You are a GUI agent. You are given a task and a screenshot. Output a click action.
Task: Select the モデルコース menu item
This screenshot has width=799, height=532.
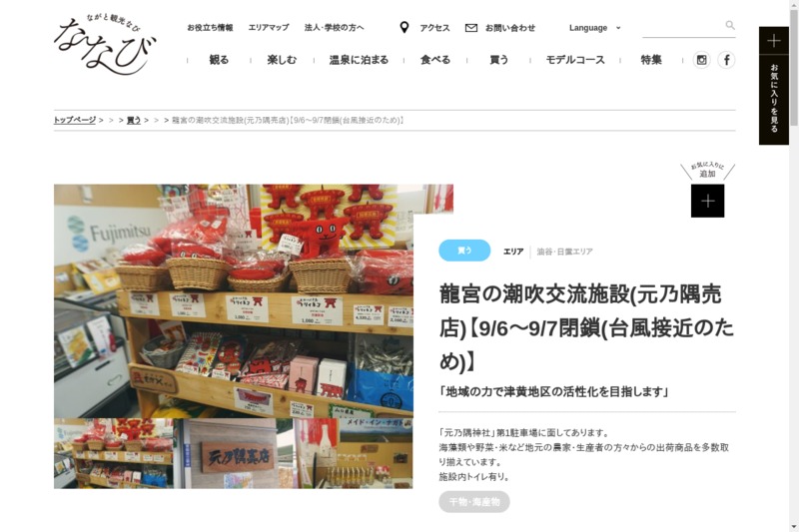(575, 60)
